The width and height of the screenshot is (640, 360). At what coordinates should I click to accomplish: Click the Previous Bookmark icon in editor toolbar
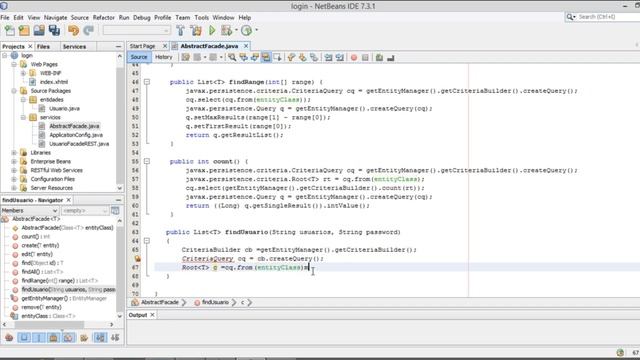[x=291, y=58]
